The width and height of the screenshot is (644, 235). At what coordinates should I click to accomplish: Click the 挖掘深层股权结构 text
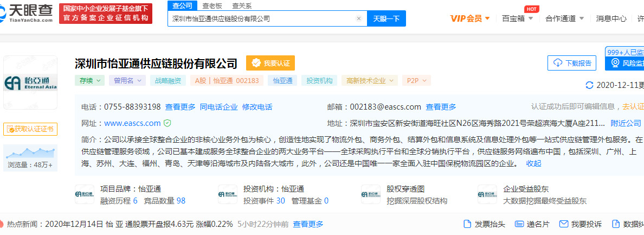pos(417,201)
